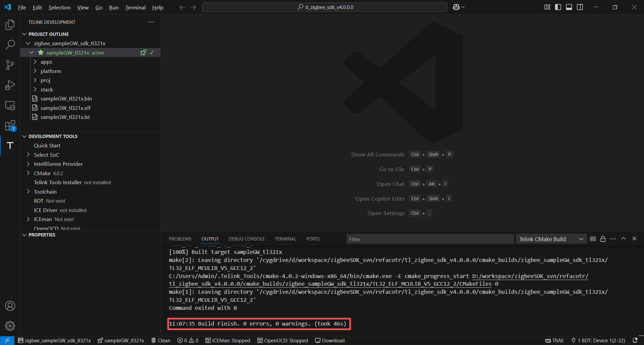
Task: Open Source Control view
Action: (x=10, y=65)
